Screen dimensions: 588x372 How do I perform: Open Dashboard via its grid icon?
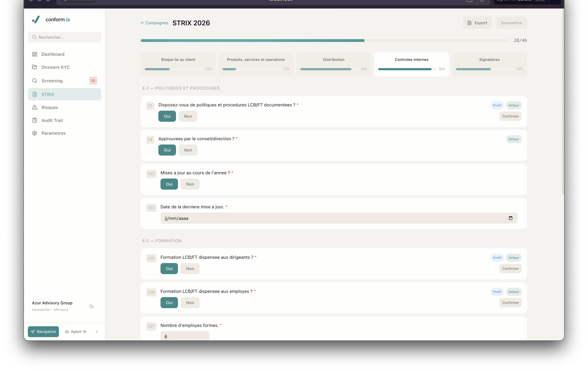click(x=35, y=54)
